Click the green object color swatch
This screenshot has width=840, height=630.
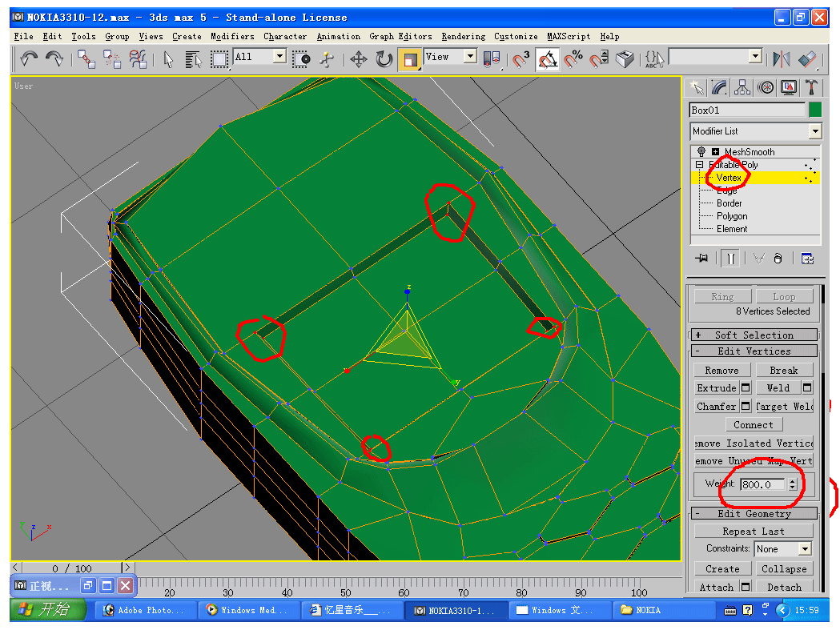tap(815, 110)
